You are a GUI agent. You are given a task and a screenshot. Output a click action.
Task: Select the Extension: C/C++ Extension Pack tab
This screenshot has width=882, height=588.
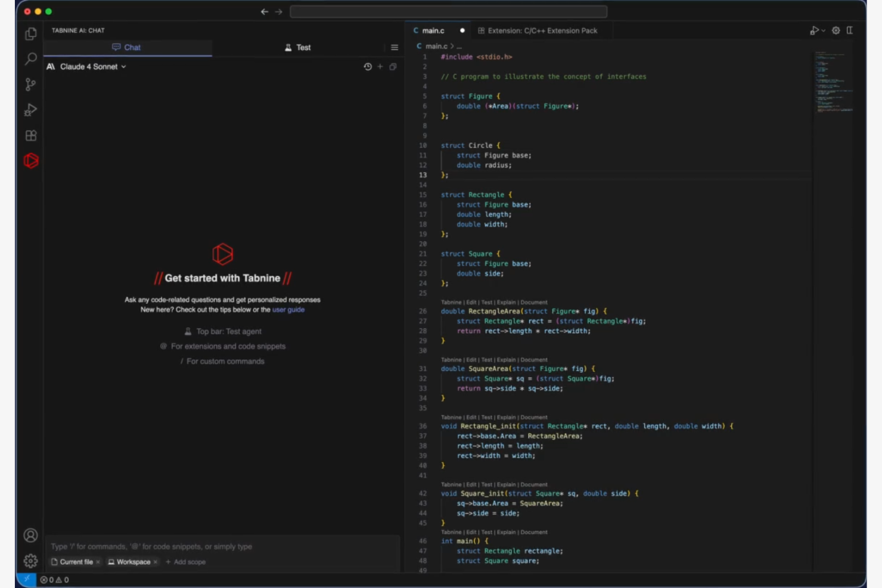539,30
